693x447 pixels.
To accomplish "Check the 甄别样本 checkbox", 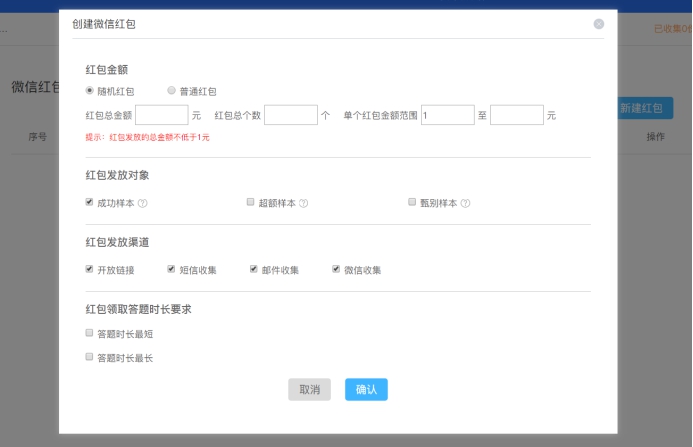I will (x=412, y=202).
